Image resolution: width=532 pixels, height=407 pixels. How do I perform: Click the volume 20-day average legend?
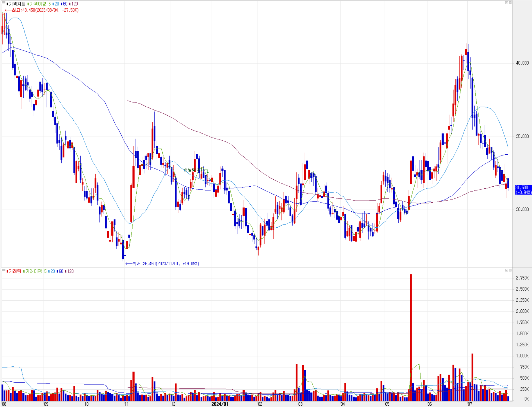[53, 271]
